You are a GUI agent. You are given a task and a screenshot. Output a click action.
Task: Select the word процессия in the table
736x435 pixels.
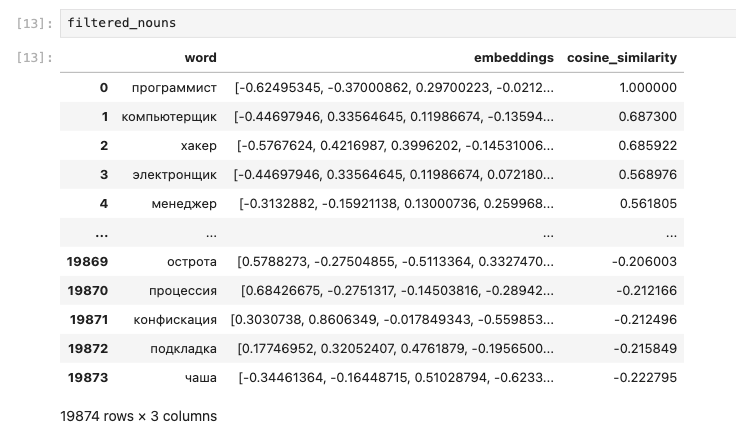point(181,291)
